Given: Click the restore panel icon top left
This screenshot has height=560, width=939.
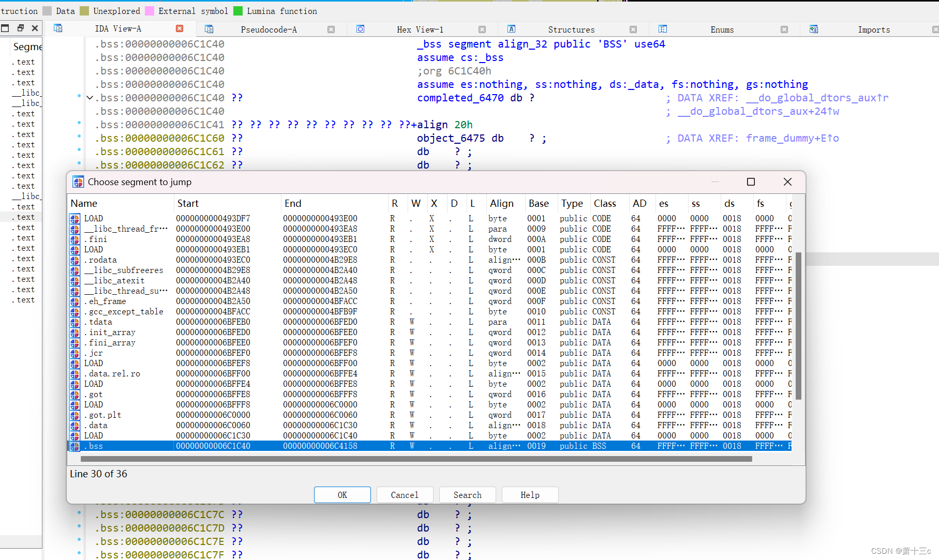Looking at the screenshot, I should pos(21,28).
